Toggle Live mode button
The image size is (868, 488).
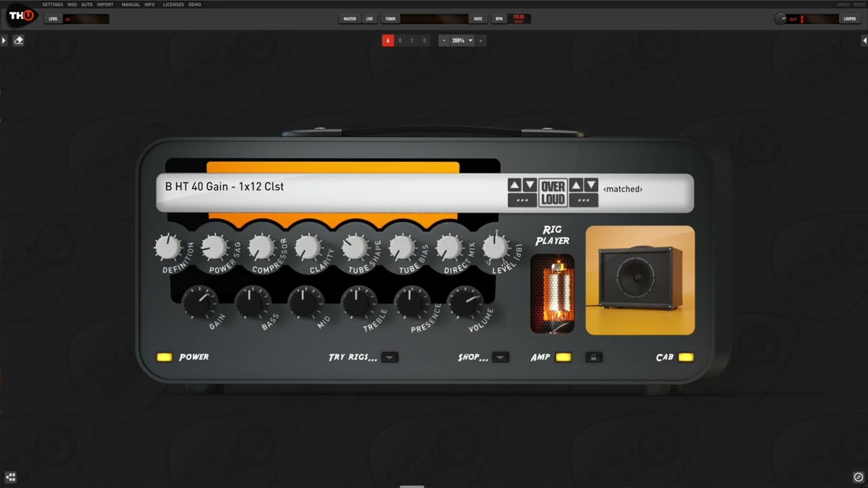(370, 19)
